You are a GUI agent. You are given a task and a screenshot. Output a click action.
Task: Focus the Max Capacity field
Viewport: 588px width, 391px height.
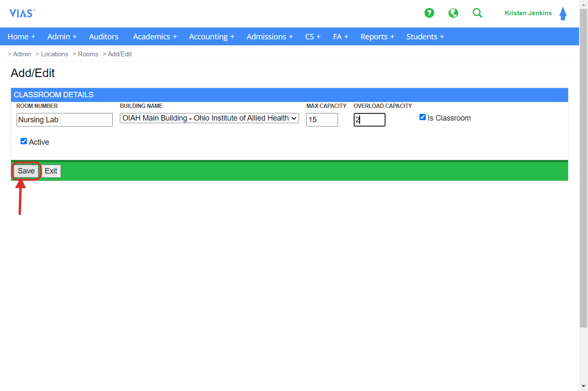(322, 120)
